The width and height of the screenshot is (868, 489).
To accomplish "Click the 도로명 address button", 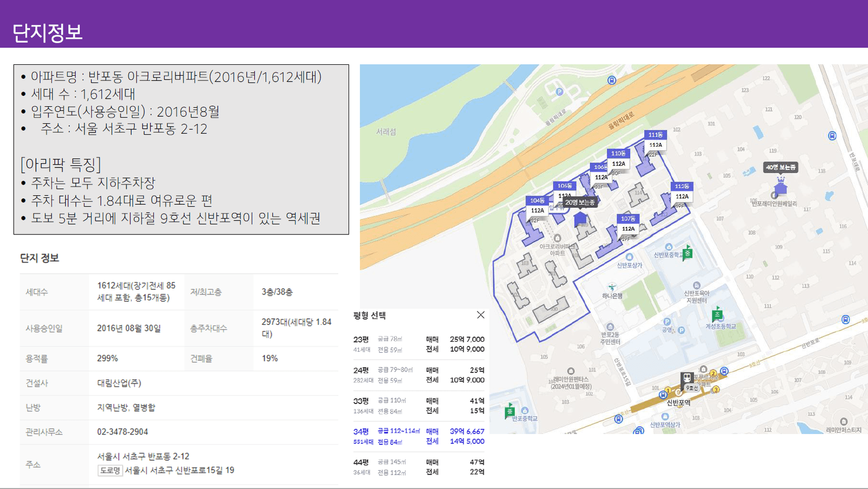I will coord(110,470).
